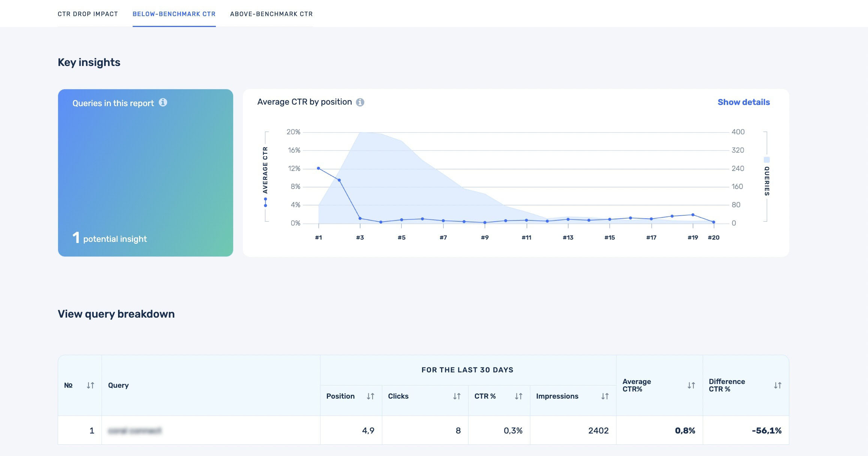Switch to Above-Benchmark CTR tab
The image size is (868, 456).
[x=271, y=14]
